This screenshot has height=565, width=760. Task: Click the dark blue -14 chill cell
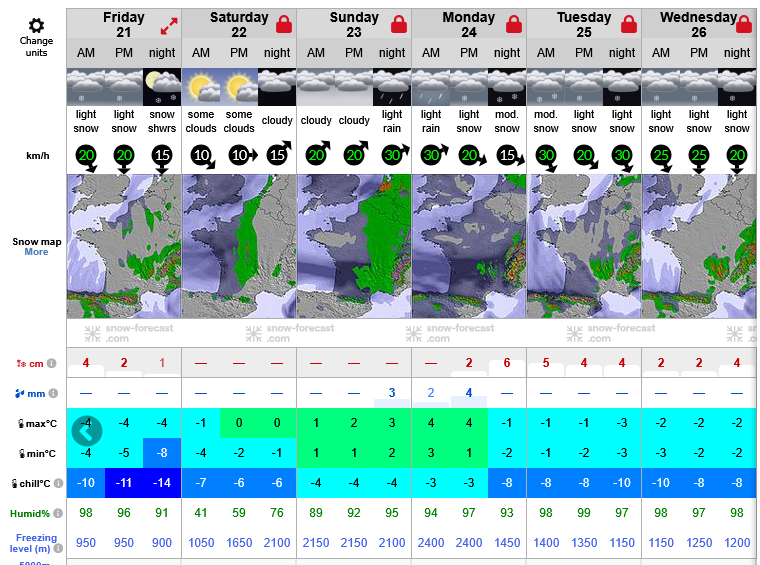[x=162, y=483]
